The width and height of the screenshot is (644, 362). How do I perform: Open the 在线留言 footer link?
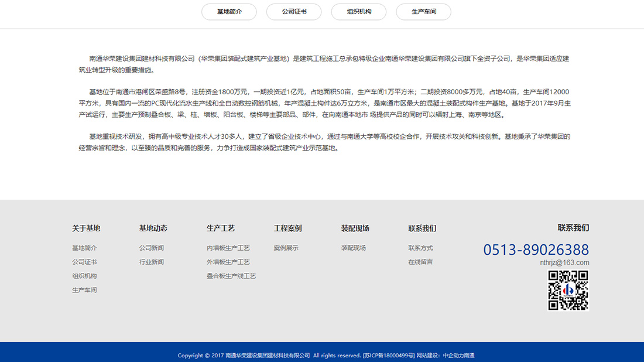420,262
